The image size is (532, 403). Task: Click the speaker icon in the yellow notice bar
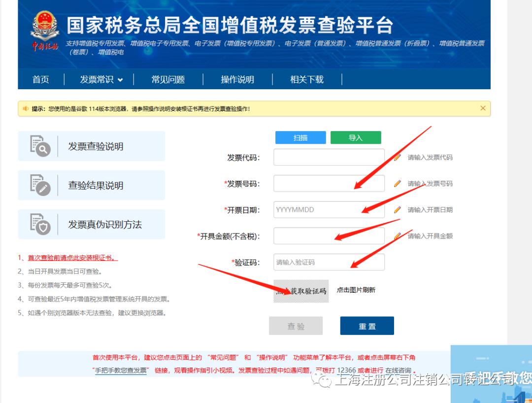26,108
